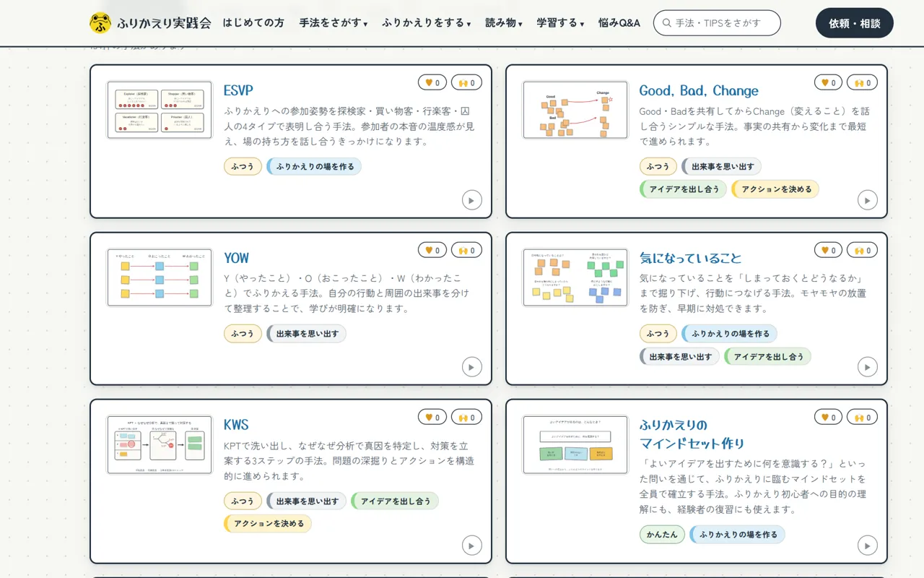924x578 pixels.
Task: Toggle the heart like on ESVP card
Action: tap(432, 82)
